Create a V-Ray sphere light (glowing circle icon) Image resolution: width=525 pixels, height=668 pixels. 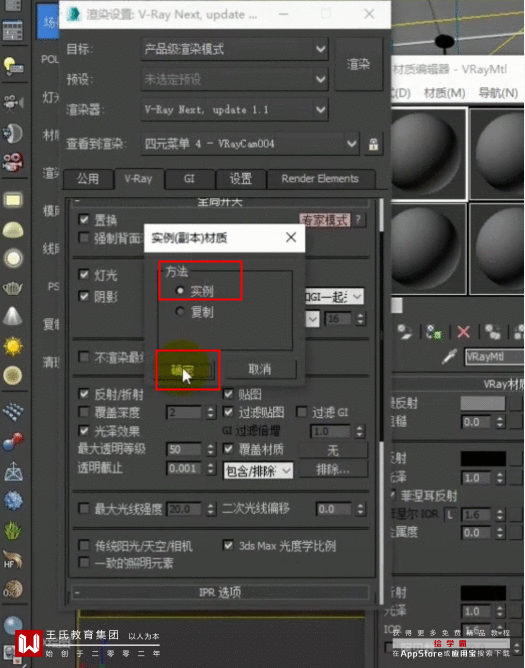pos(13,258)
